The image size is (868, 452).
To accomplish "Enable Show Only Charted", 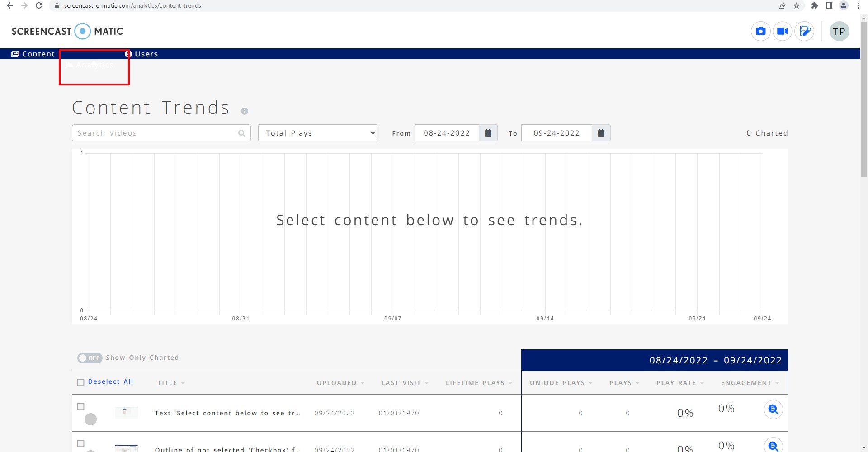I will tap(89, 358).
